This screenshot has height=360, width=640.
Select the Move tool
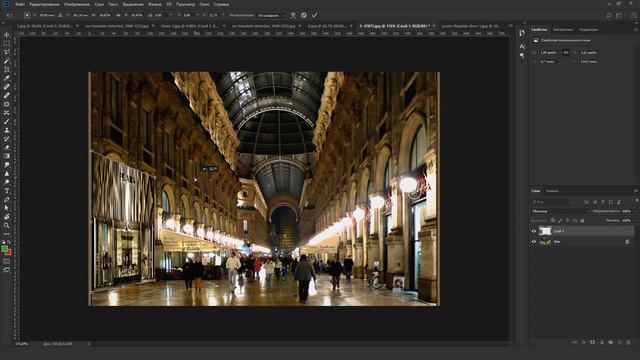[7, 35]
